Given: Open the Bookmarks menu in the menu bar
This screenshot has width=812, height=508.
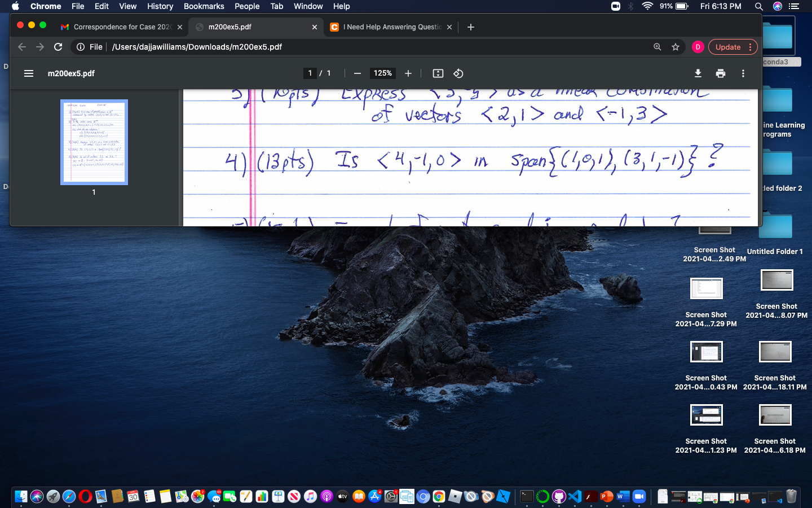Looking at the screenshot, I should click(204, 6).
